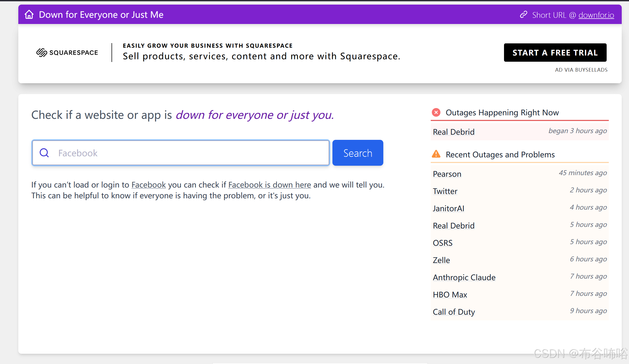The width and height of the screenshot is (629, 364).
Task: Open the Zelle outage link
Action: point(441,260)
